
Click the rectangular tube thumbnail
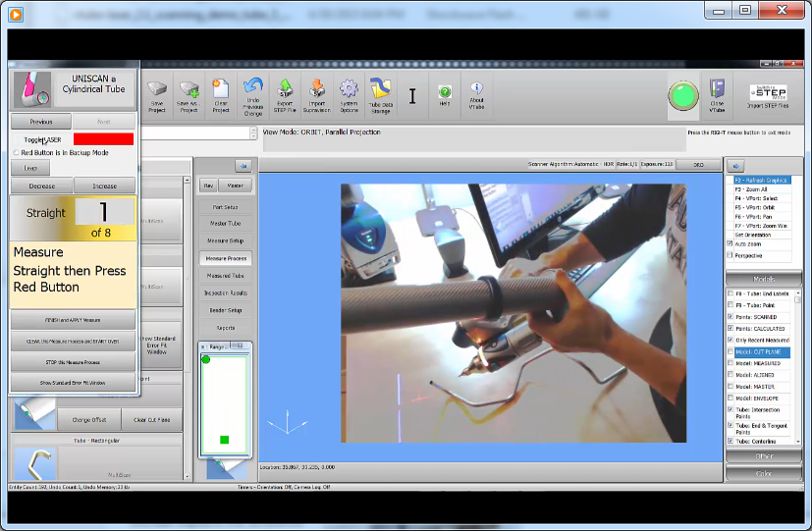34,463
